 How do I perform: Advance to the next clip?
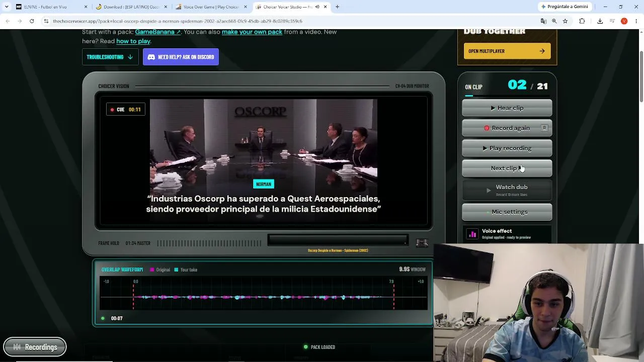(507, 168)
